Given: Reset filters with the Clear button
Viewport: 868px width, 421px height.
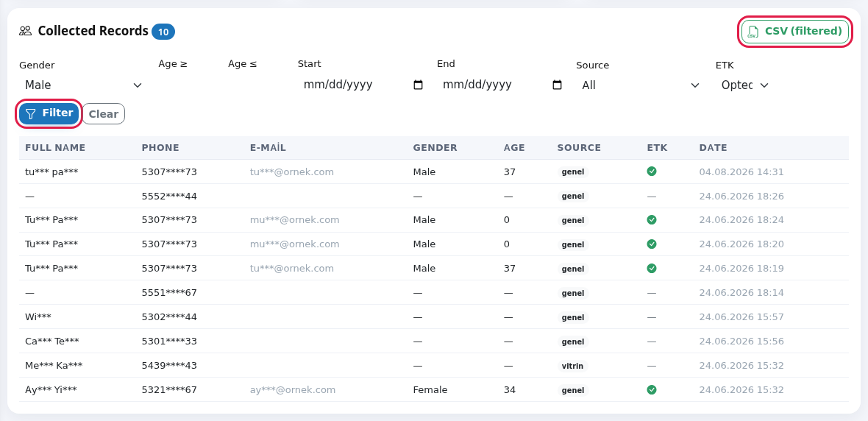Looking at the screenshot, I should 104,113.
